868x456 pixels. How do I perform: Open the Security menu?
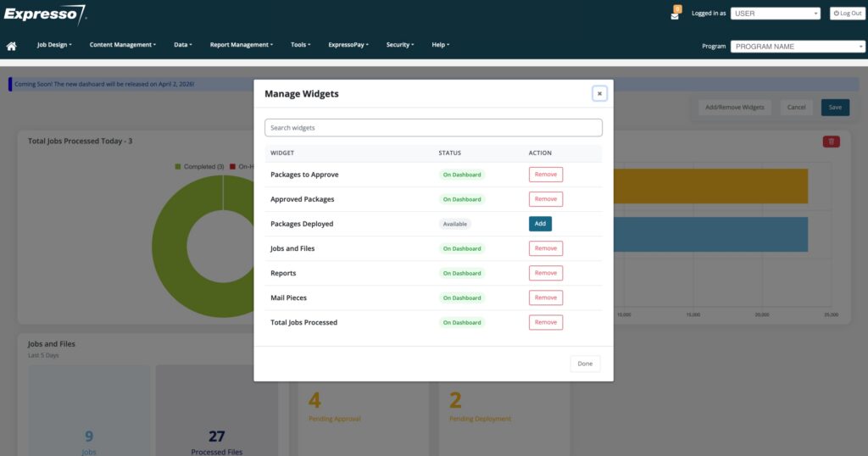(x=400, y=45)
